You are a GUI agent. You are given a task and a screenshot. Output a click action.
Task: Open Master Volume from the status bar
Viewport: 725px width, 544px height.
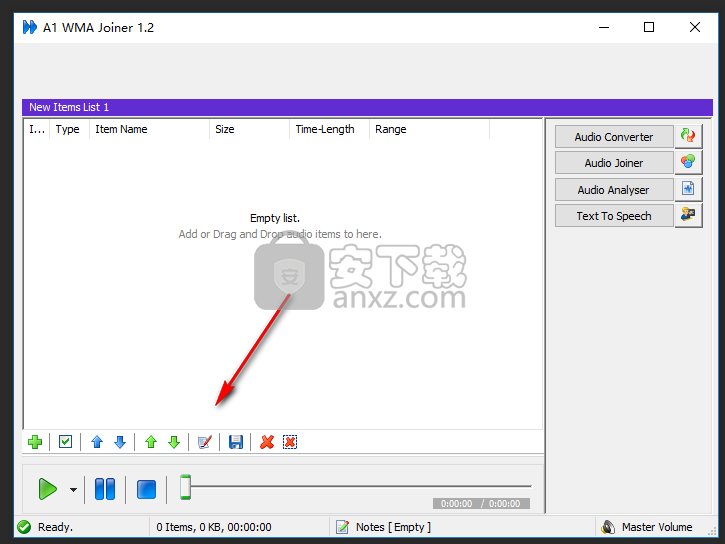pyautogui.click(x=657, y=527)
